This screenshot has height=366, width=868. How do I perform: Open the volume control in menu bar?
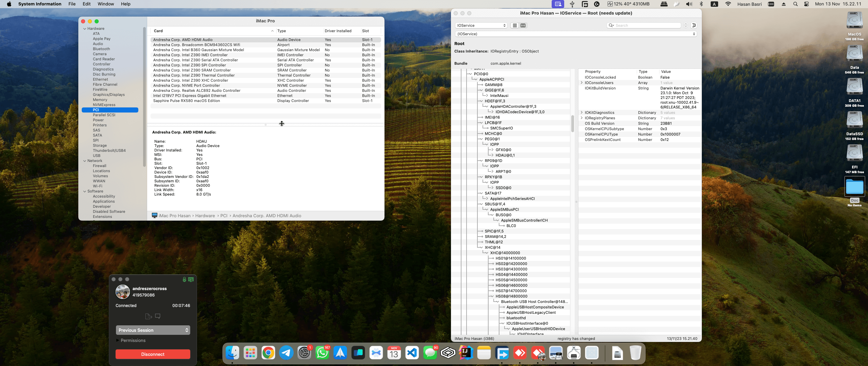coord(689,4)
